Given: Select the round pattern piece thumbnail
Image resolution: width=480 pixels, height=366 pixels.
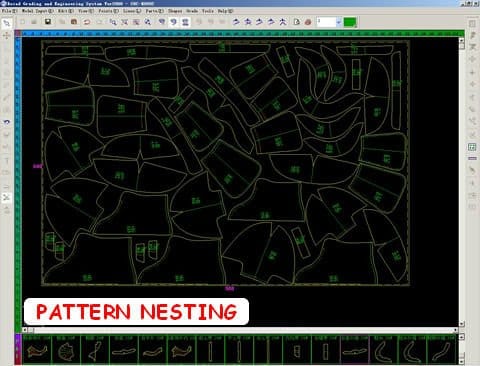Looking at the screenshot, I should point(66,350).
